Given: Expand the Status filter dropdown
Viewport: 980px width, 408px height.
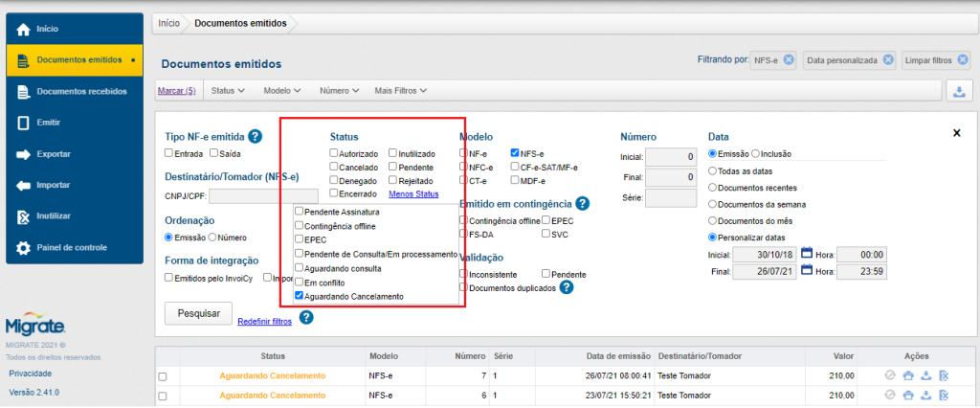Looking at the screenshot, I should [228, 91].
